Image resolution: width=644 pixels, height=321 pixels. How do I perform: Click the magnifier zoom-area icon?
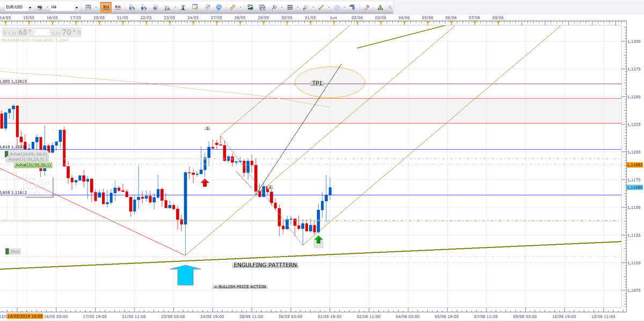[167, 8]
